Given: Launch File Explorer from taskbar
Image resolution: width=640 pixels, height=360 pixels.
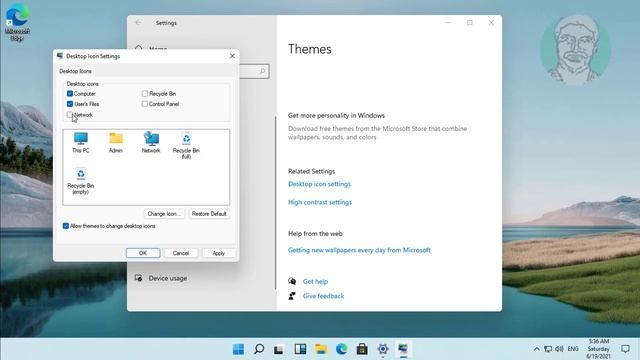Looking at the screenshot, I should [321, 349].
